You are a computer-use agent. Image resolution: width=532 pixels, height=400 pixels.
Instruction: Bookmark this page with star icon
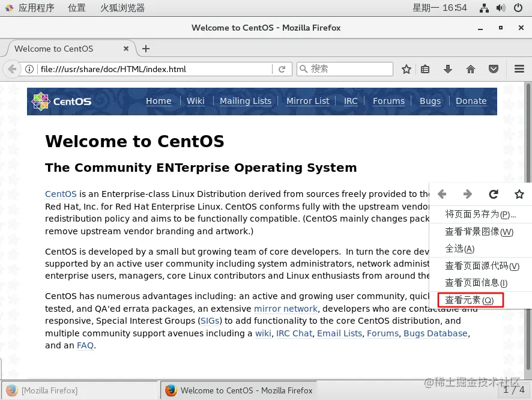click(x=406, y=69)
